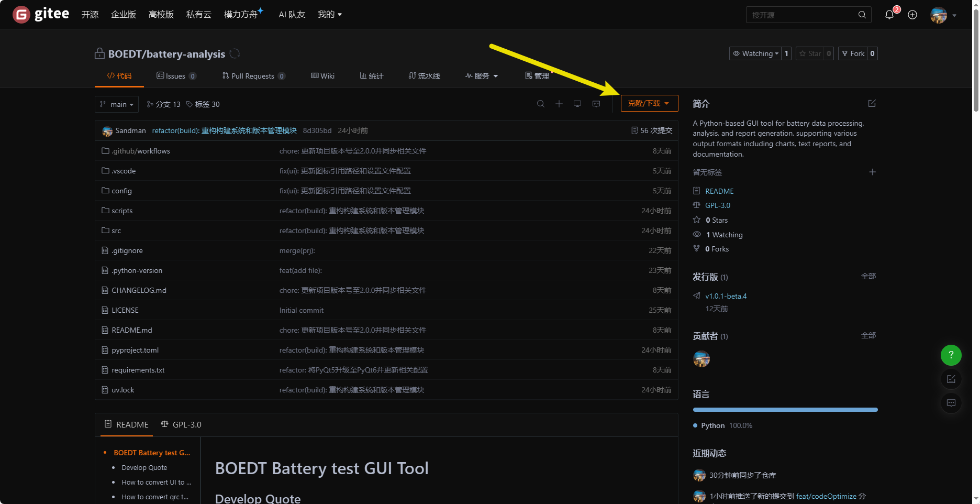
Task: Open the README link in sidebar
Action: pyautogui.click(x=719, y=191)
